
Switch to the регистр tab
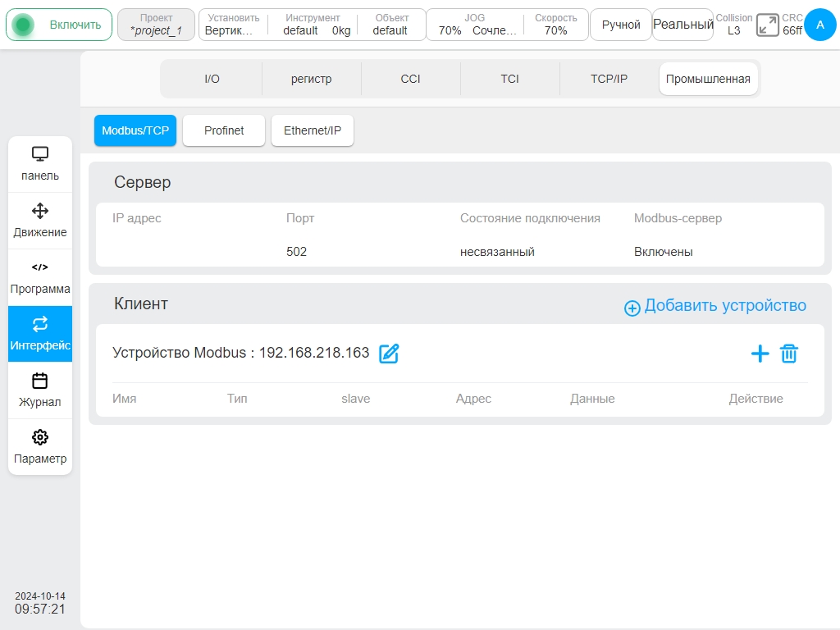pos(311,79)
